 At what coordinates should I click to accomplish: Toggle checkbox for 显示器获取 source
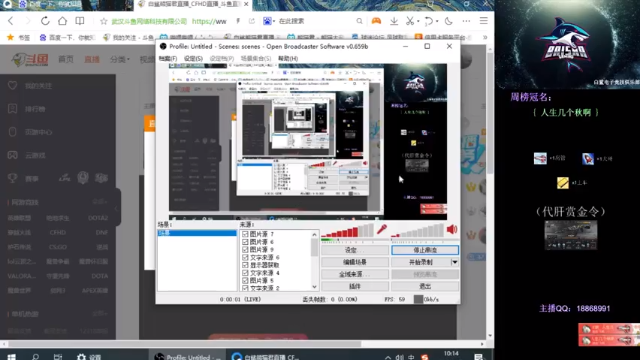pyautogui.click(x=245, y=265)
